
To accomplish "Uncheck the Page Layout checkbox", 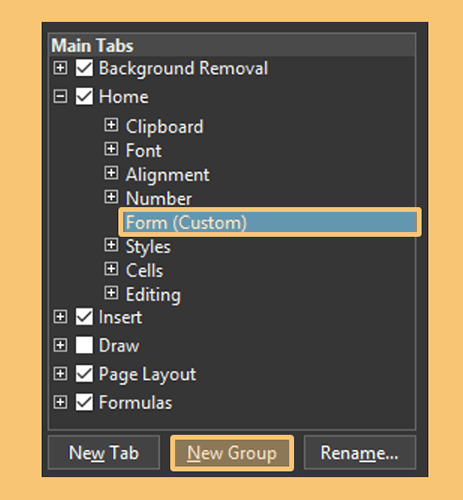I will pos(84,374).
